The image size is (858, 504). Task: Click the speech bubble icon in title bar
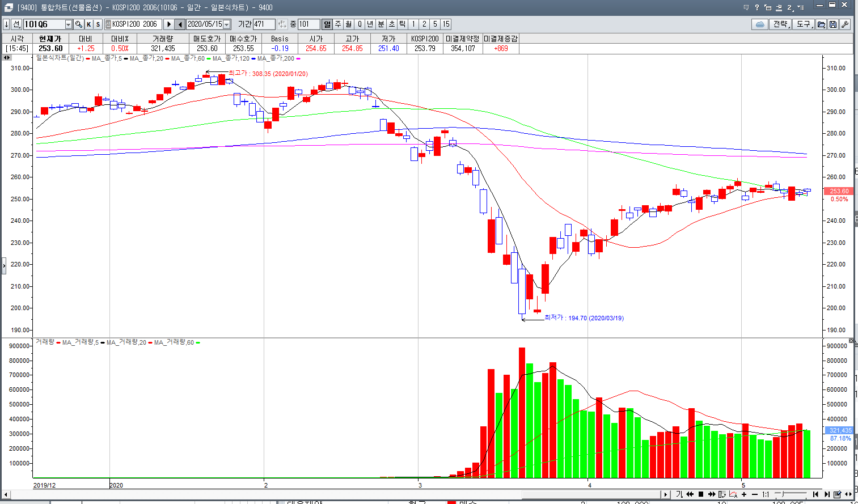[x=746, y=7]
